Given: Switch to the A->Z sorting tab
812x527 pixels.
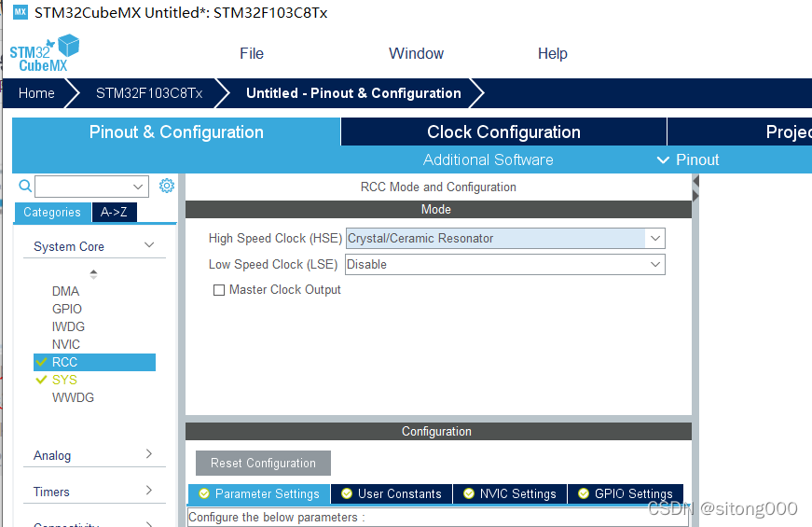Looking at the screenshot, I should coord(114,212).
